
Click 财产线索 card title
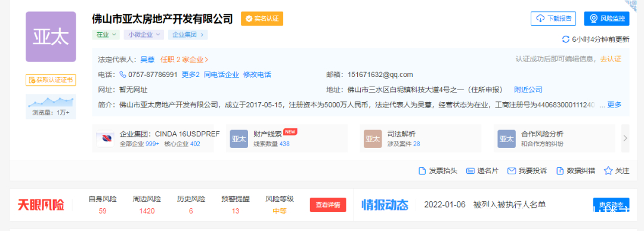click(x=267, y=134)
